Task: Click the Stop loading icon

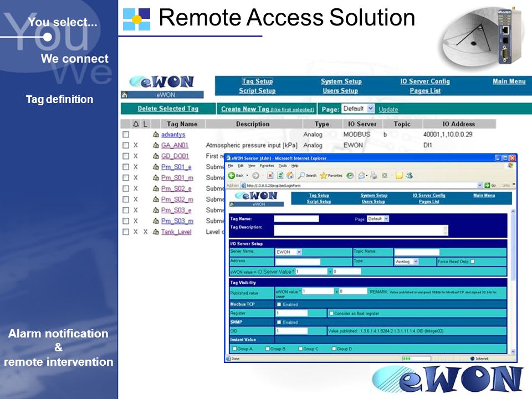Action: [x=270, y=176]
